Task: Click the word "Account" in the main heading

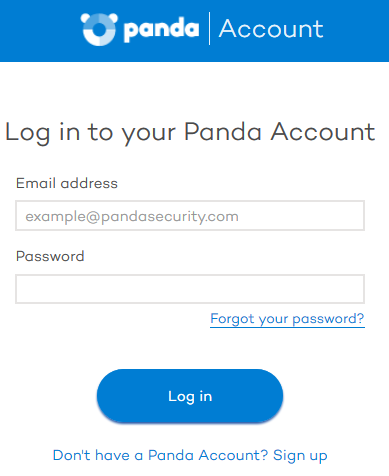Action: coord(323,132)
